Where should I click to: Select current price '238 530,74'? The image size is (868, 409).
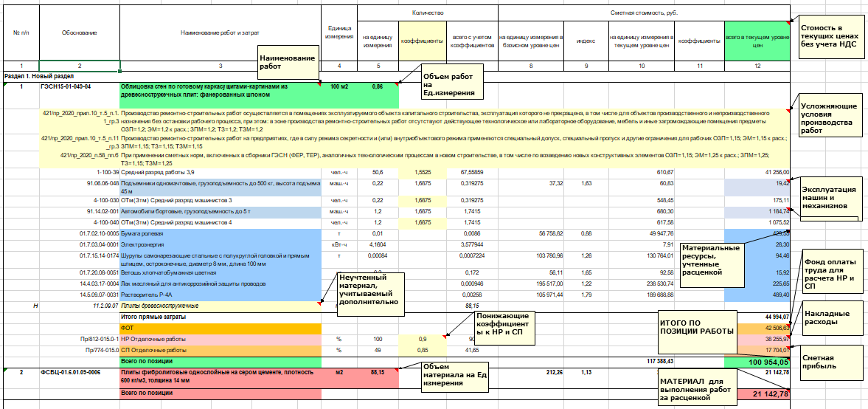coord(642,283)
